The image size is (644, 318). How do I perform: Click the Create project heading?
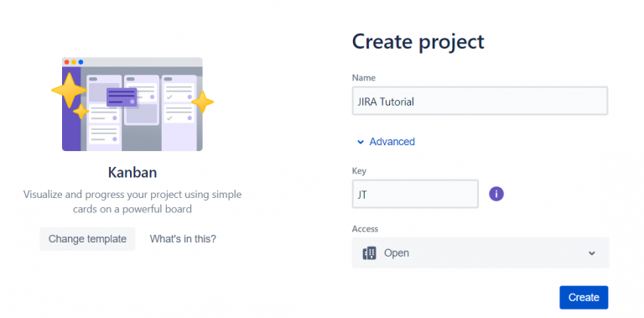pyautogui.click(x=418, y=42)
